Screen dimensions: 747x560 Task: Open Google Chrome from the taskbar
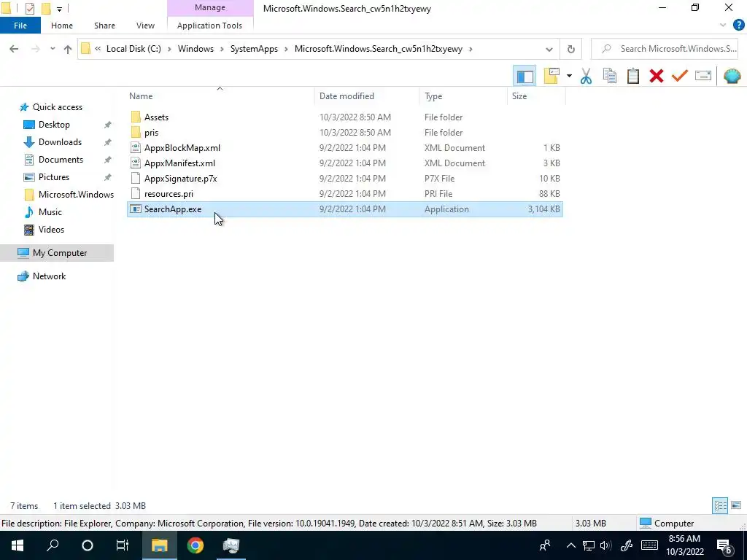click(x=195, y=545)
